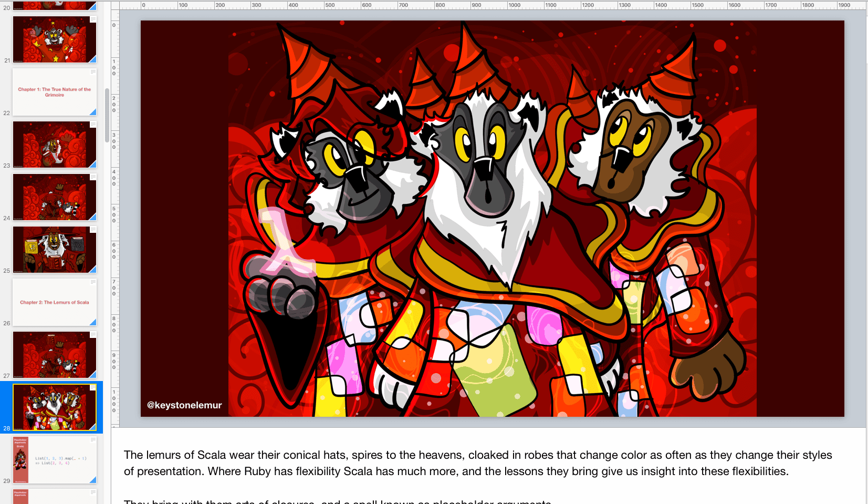Click the presenter notes icon on slide 21

tap(93, 19)
